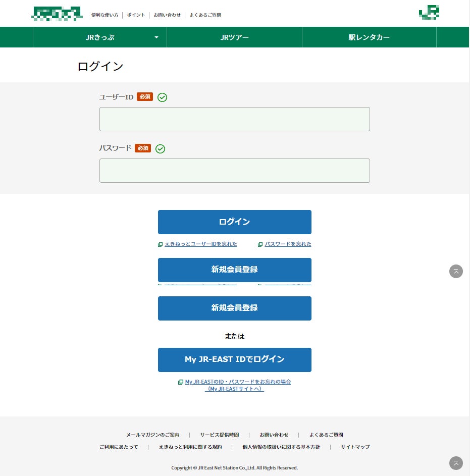Click the blue ログイン button
This screenshot has width=470, height=476.
coord(235,222)
